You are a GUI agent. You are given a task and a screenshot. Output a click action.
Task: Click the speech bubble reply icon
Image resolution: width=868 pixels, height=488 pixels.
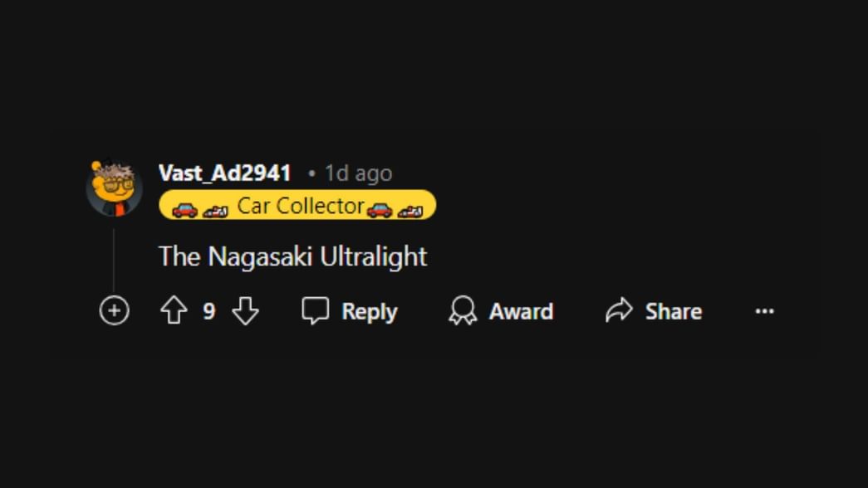click(x=316, y=311)
